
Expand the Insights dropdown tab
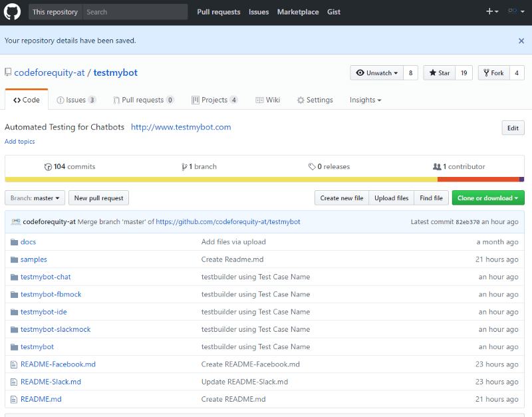coord(365,100)
